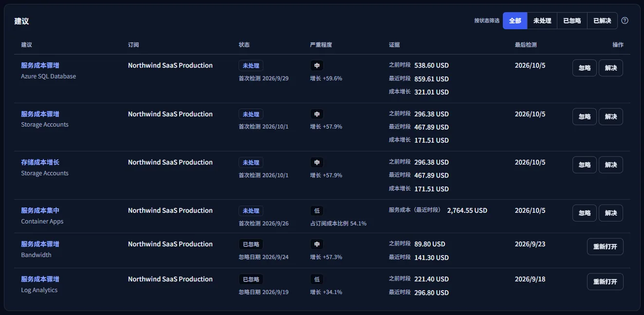This screenshot has height=315, width=644.
Task: Ignore the Azure SQL Database recommendation
Action: 585,68
